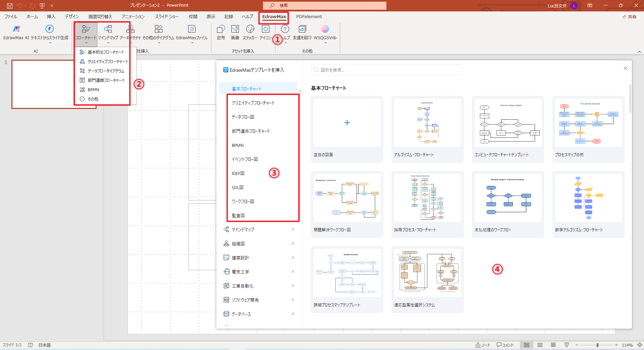Open Customize Quick Access Toolbar dropdown

(x=52, y=6)
